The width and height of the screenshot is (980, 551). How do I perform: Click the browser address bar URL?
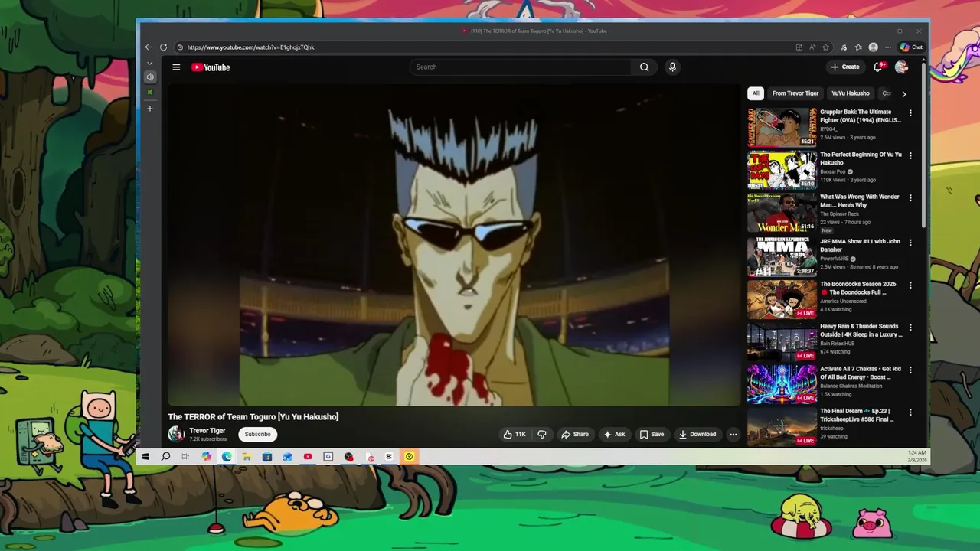pos(251,47)
